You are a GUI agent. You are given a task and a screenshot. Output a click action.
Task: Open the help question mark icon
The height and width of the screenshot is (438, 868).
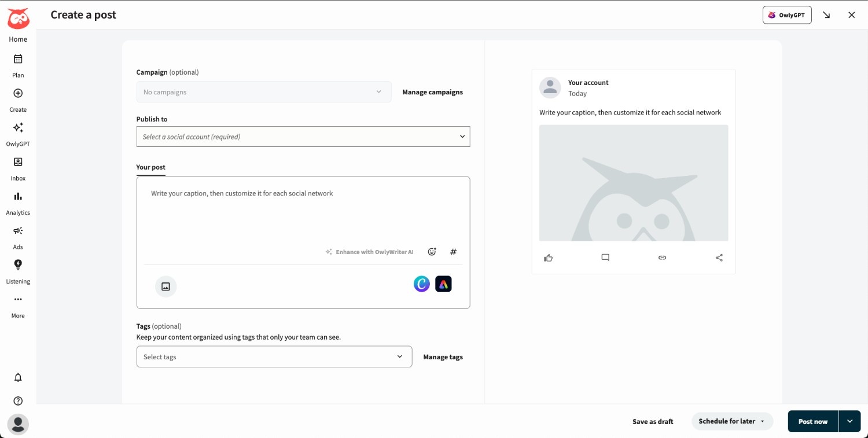(18, 401)
